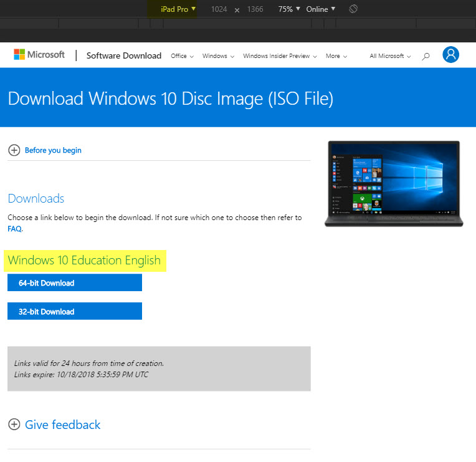Expand the Windows Insider Preview menu
Screen dimensions: 476x462
280,56
